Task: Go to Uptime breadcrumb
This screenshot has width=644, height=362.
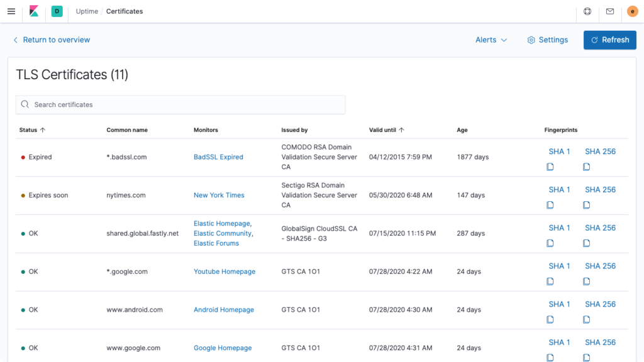Action: click(87, 11)
